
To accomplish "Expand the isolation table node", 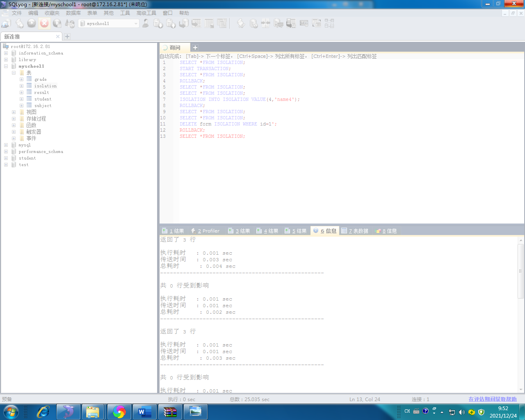I will (21, 86).
